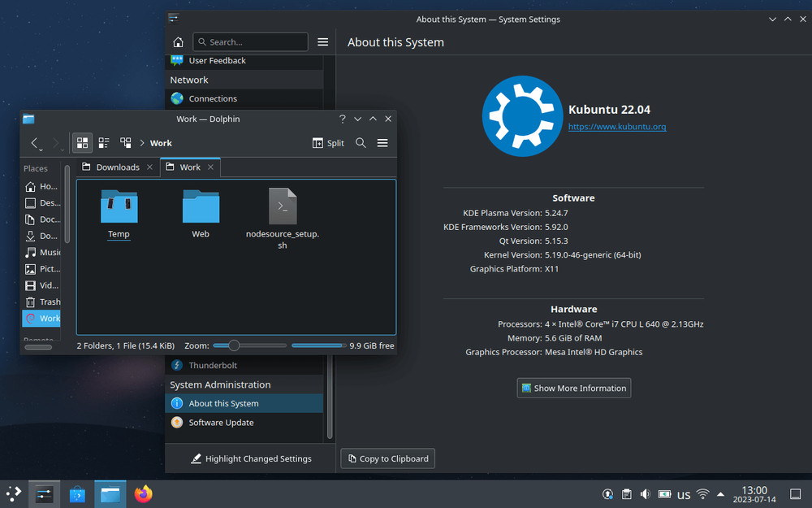The height and width of the screenshot is (508, 812).
Task: Open Music in the Places panel
Action: [42, 253]
